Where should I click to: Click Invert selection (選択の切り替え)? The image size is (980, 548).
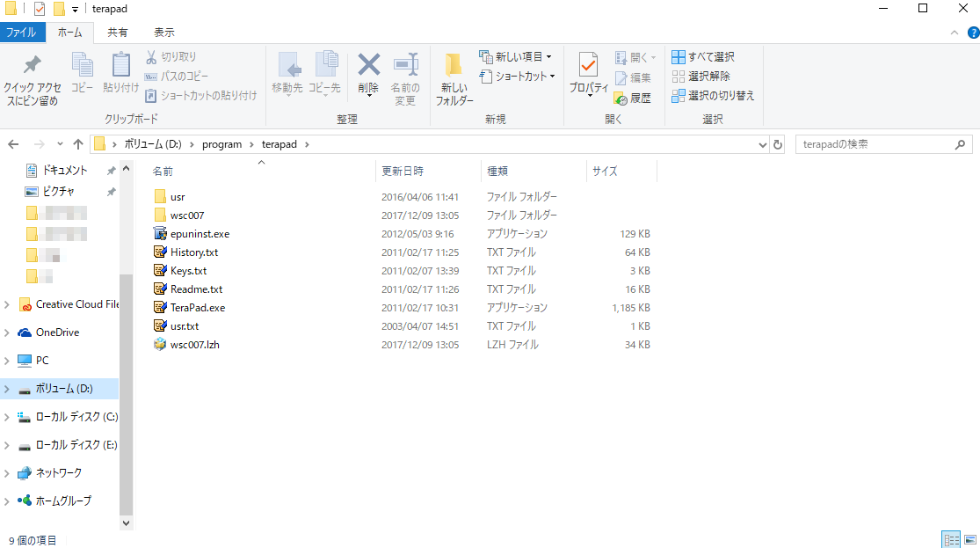[713, 96]
